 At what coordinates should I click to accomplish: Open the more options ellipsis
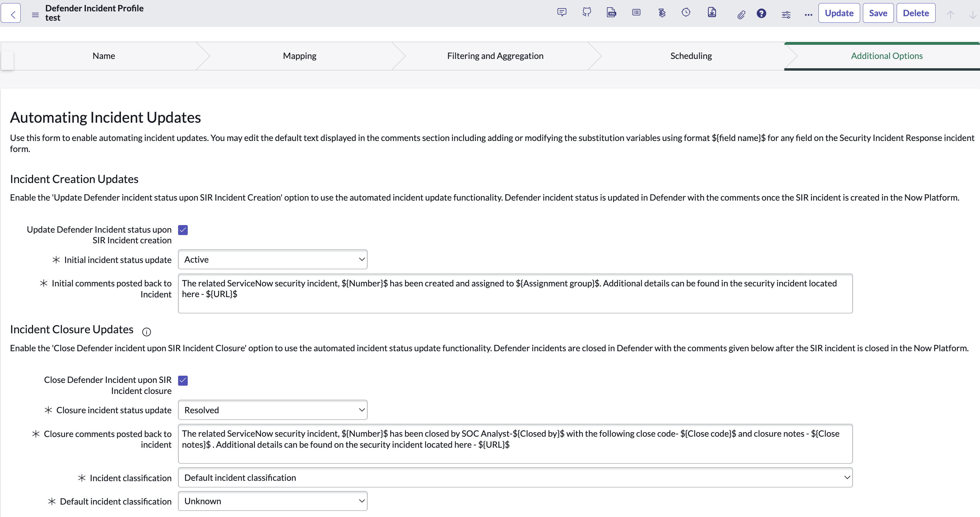coord(808,15)
